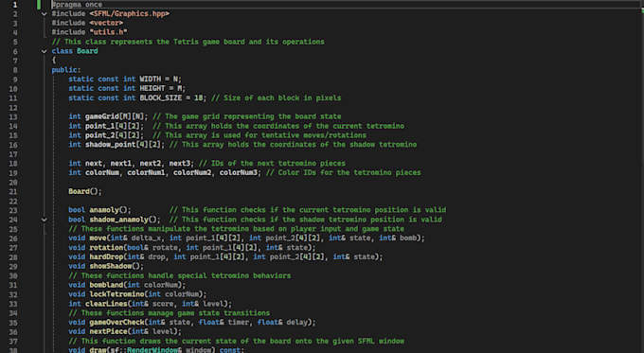Click line number 21 in the gutter
644x353 pixels.
pos(12,192)
